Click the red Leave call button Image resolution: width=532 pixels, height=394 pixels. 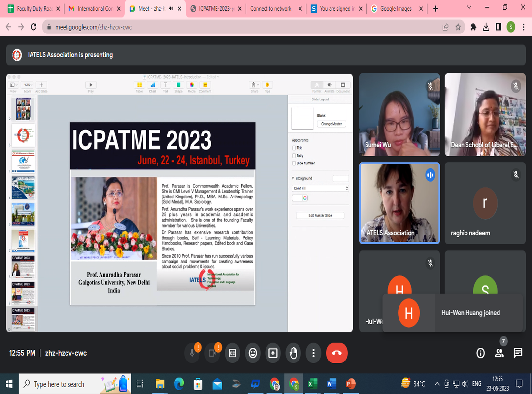337,353
